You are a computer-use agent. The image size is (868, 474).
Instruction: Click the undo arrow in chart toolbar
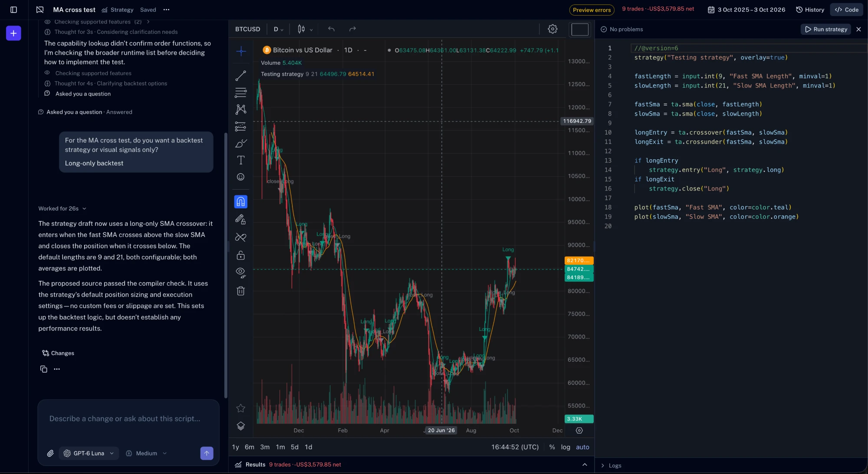click(x=331, y=29)
